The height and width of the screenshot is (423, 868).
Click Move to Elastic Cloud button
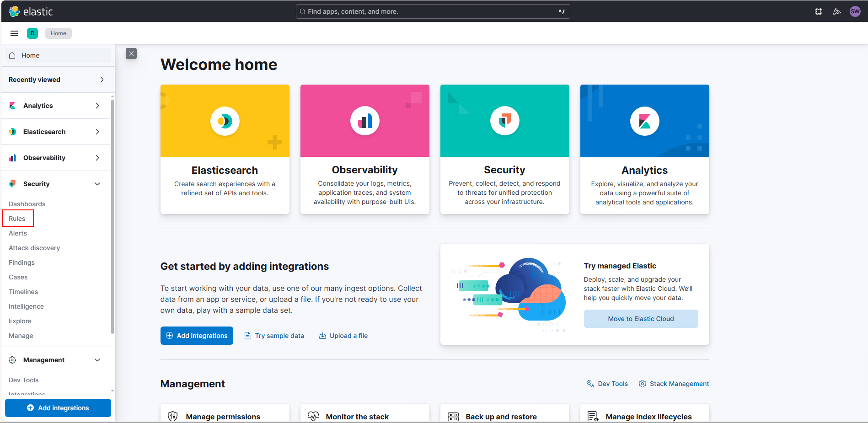[641, 319]
